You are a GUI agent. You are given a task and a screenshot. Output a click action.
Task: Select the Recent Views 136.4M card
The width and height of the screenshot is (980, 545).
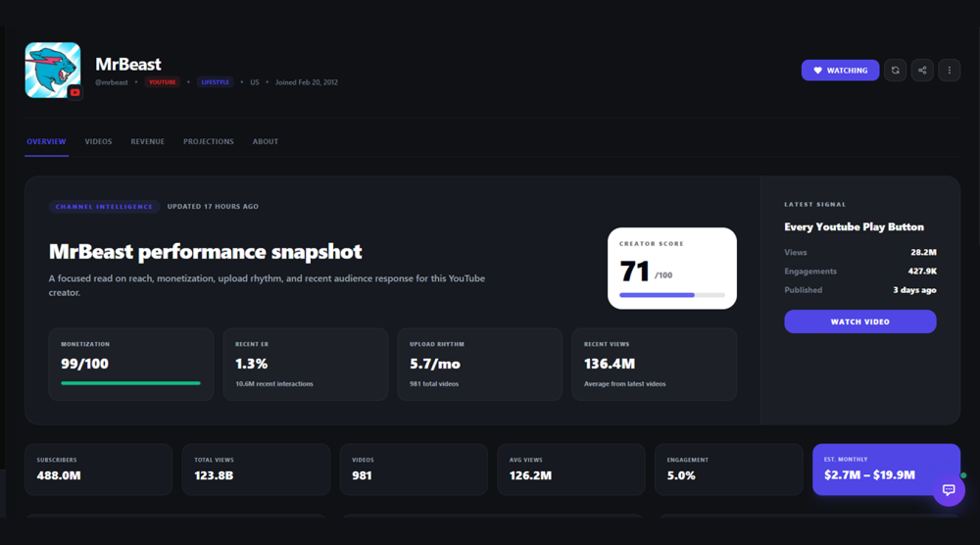pyautogui.click(x=654, y=365)
